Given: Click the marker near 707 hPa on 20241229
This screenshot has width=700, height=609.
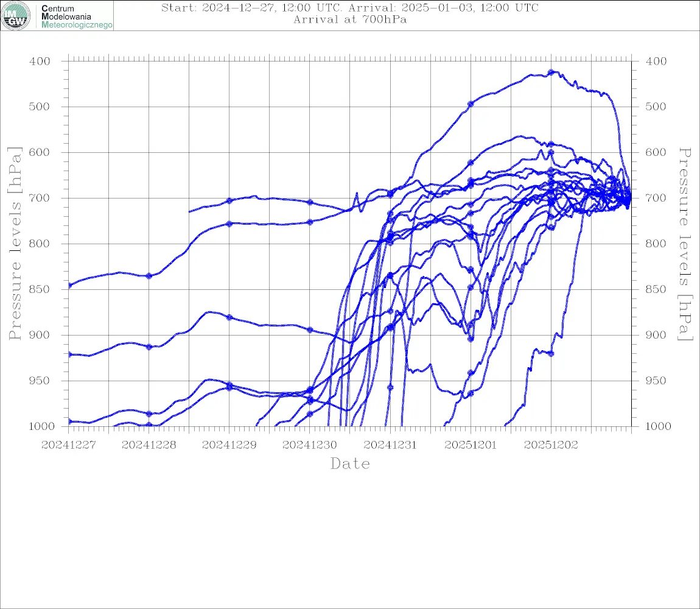Looking at the screenshot, I should point(229,201).
